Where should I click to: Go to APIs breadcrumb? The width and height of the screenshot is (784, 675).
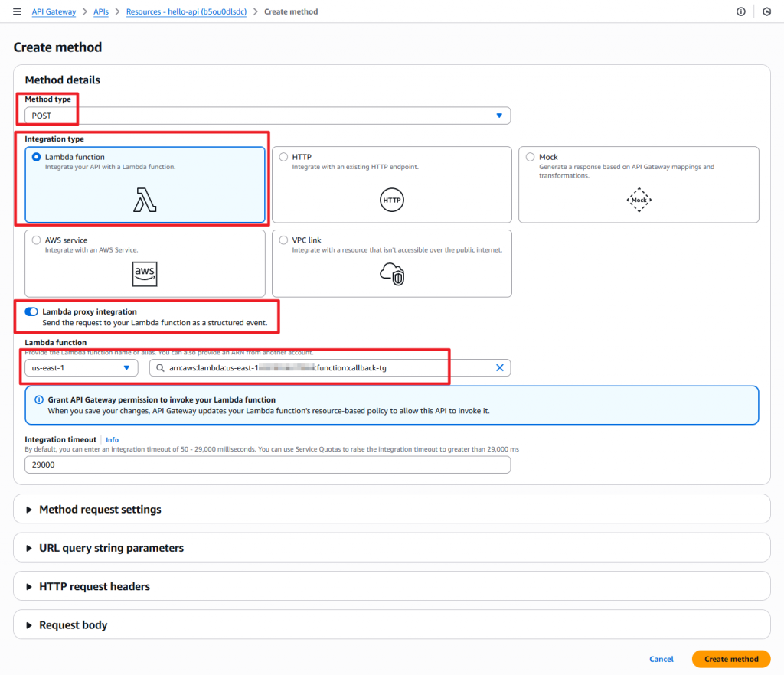tap(101, 11)
